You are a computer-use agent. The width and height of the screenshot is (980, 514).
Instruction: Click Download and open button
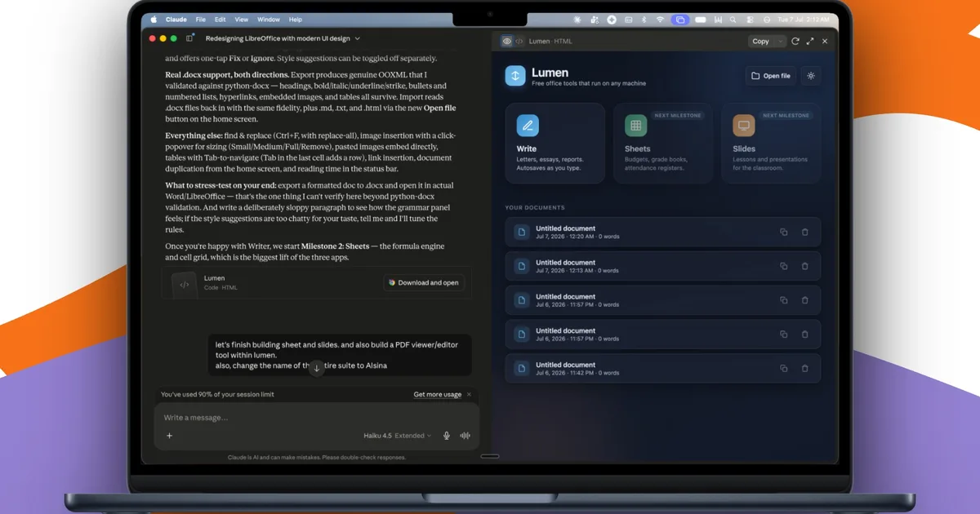pos(424,282)
